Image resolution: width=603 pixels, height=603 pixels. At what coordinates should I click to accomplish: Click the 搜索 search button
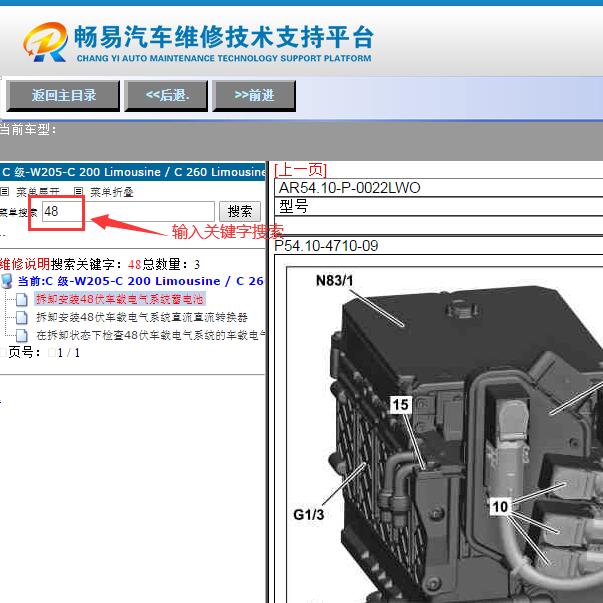point(240,211)
